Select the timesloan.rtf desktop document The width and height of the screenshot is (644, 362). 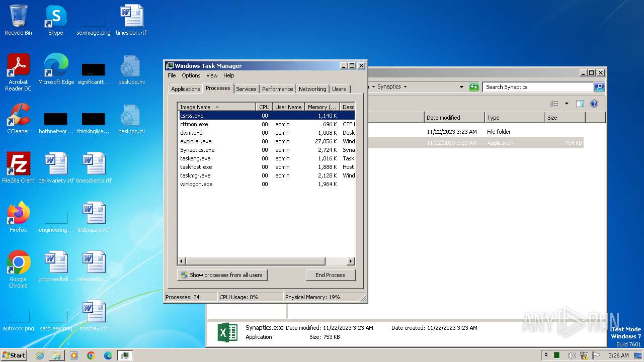click(x=131, y=20)
